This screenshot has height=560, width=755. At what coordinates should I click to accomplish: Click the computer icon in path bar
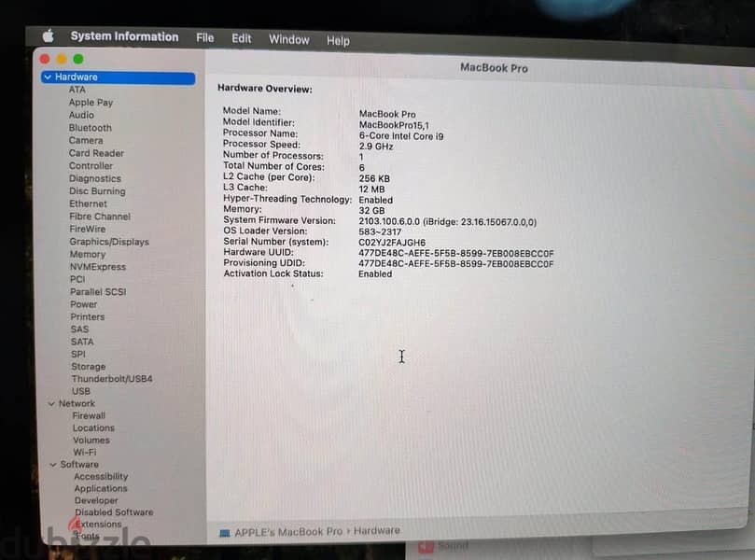224,533
